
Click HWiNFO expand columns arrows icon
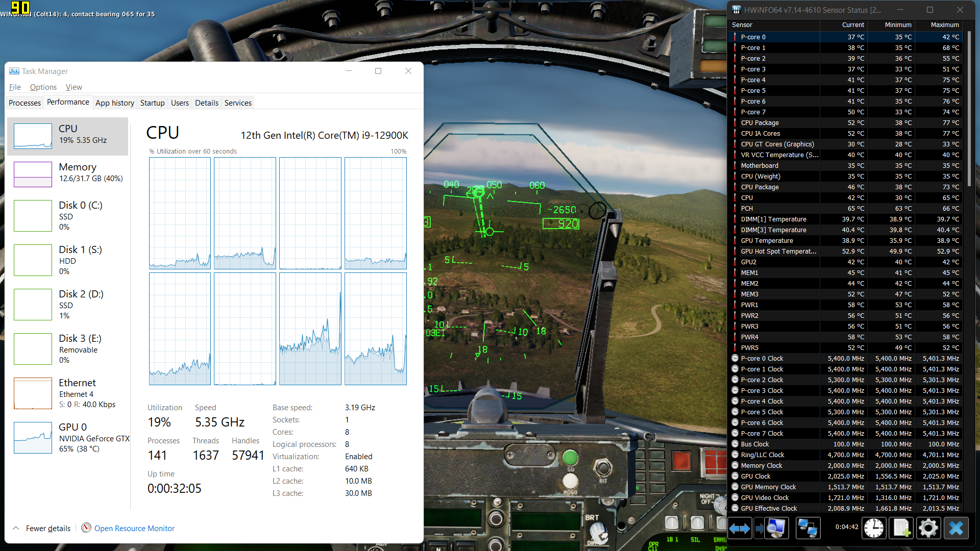(740, 528)
